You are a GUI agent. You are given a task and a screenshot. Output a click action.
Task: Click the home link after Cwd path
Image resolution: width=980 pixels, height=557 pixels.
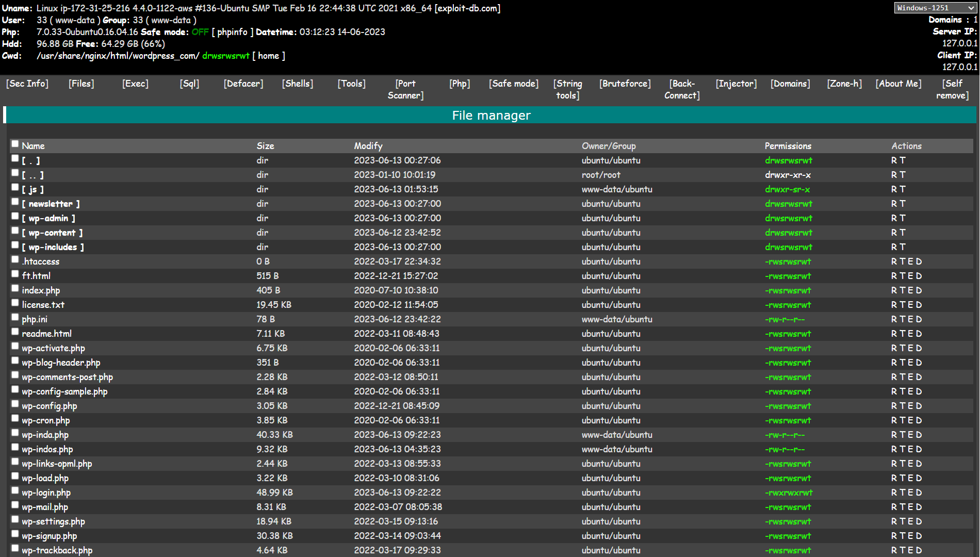pyautogui.click(x=268, y=56)
